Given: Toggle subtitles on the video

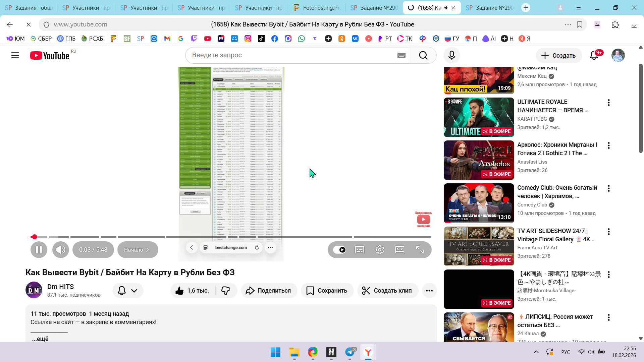Looking at the screenshot, I should click(x=359, y=250).
